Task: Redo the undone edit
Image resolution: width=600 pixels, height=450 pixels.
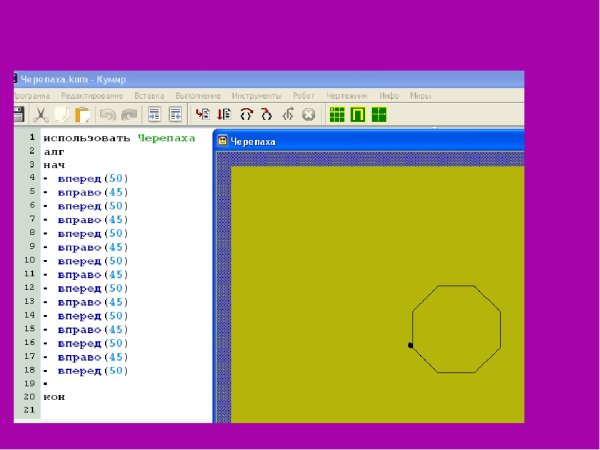Action: [128, 114]
